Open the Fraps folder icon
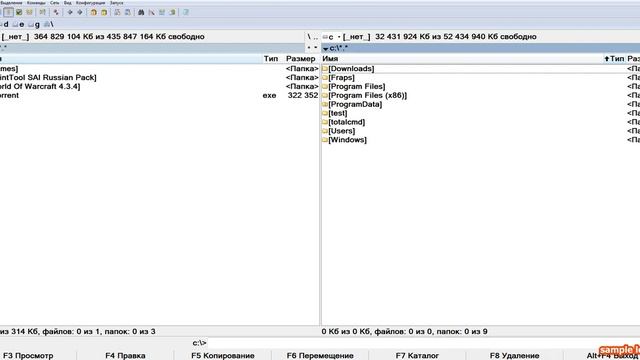640x360 pixels. click(325, 78)
